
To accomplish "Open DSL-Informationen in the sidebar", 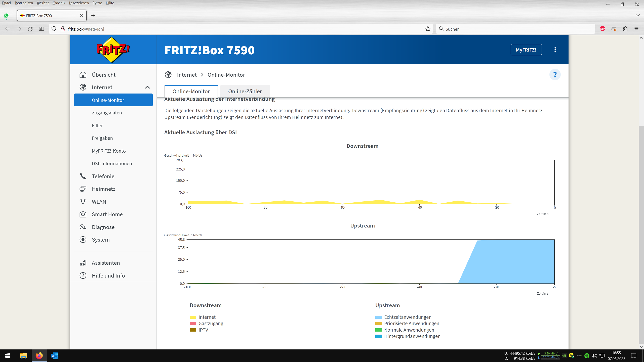I will click(112, 163).
